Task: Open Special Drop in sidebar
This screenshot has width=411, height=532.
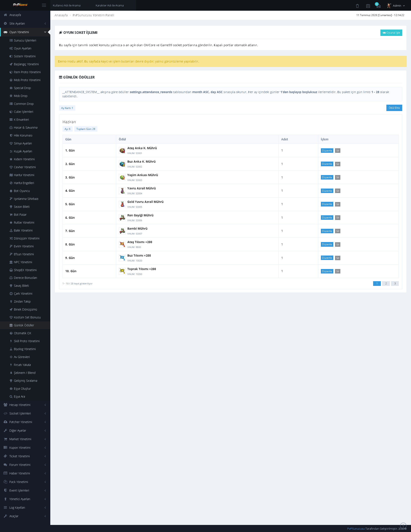Action: [25, 88]
